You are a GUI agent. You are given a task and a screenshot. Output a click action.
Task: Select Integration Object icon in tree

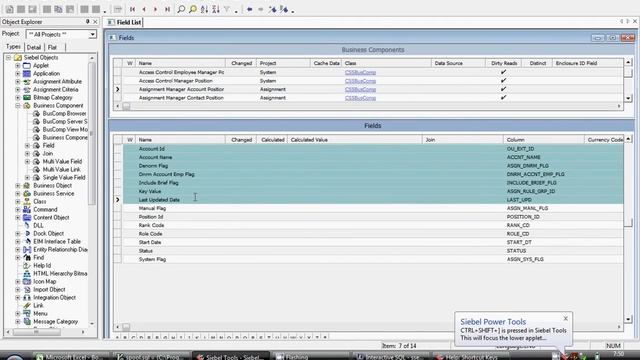(27, 298)
